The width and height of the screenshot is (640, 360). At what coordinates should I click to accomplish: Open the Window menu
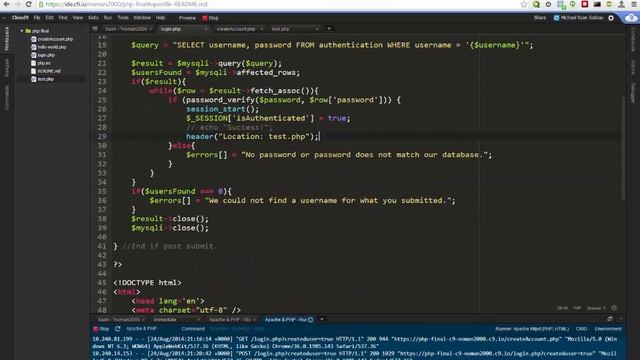click(142, 18)
